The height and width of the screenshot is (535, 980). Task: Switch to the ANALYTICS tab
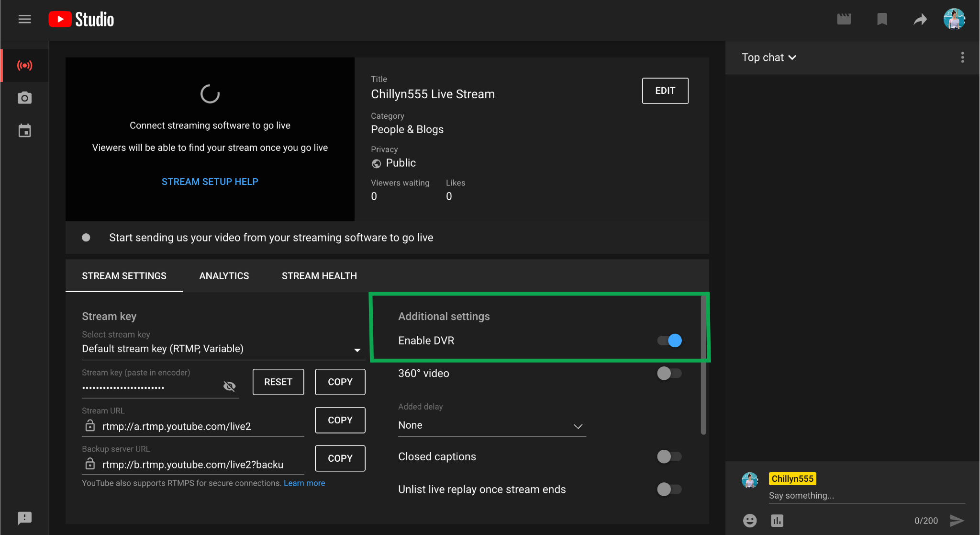click(x=223, y=276)
